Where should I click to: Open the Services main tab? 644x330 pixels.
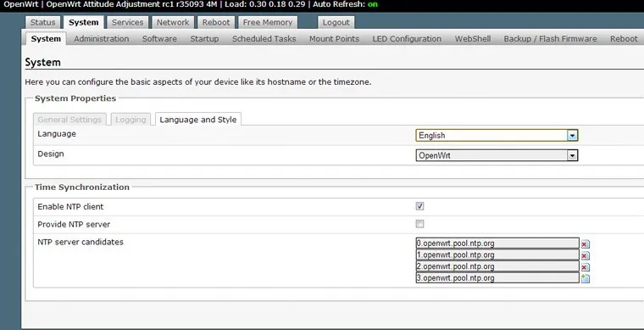pyautogui.click(x=128, y=23)
